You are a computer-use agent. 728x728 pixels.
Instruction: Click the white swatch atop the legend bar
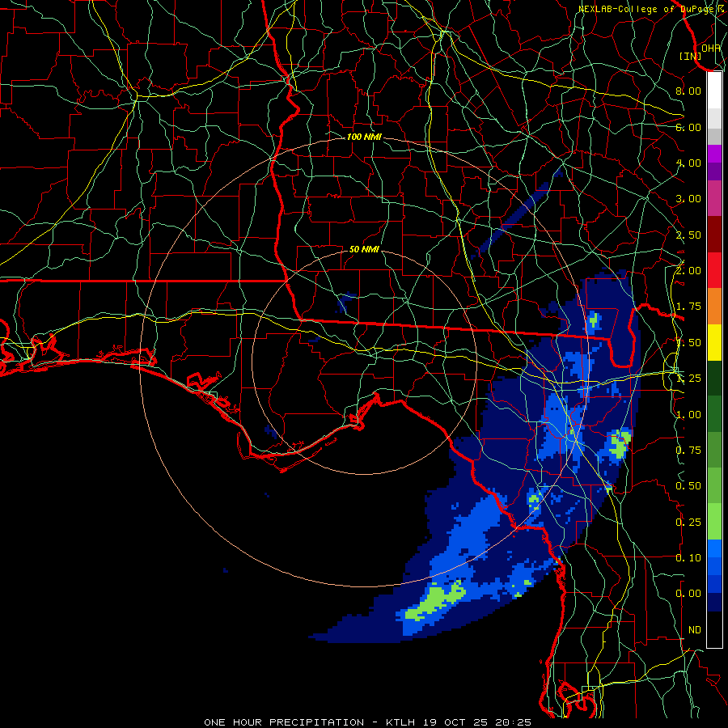click(x=714, y=91)
